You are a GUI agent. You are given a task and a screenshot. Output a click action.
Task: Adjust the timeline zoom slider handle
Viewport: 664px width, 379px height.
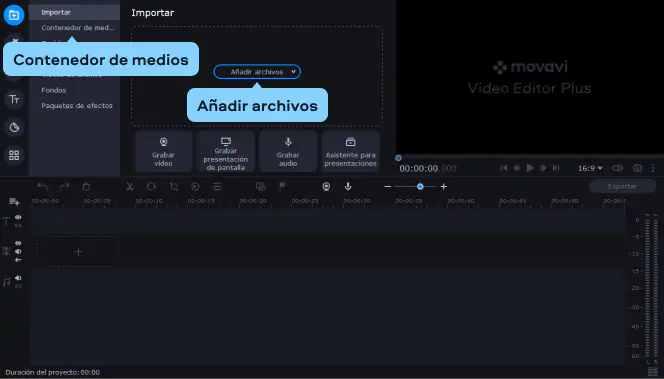pyautogui.click(x=420, y=186)
